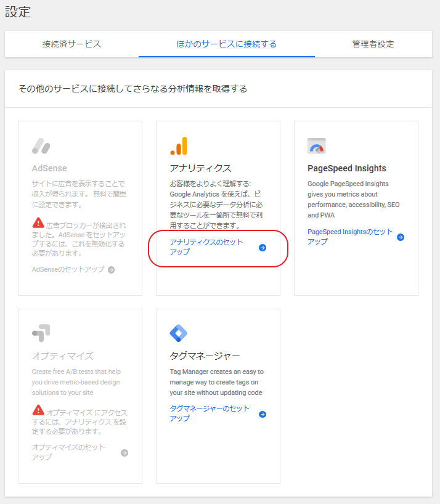Click the gray Optimize logo icon

coord(41,333)
